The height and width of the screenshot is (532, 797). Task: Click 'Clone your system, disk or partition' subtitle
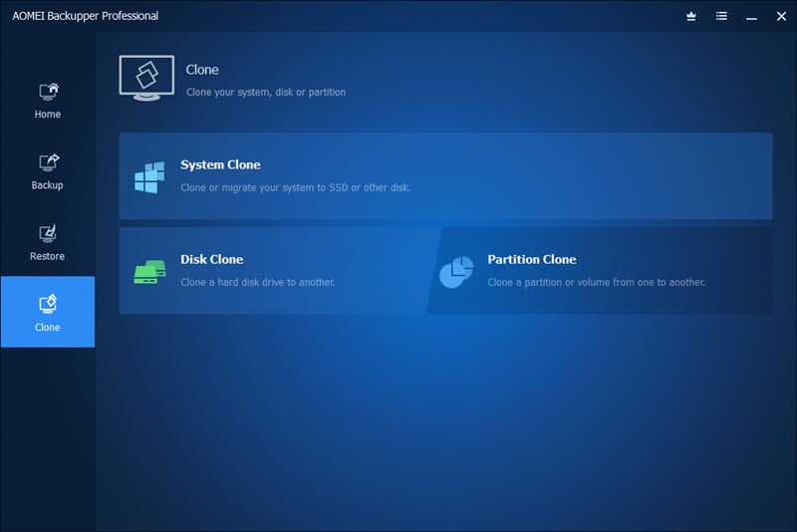[x=266, y=92]
